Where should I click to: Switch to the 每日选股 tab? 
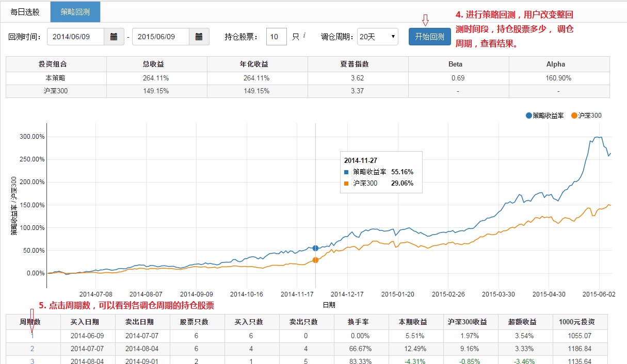click(x=25, y=12)
